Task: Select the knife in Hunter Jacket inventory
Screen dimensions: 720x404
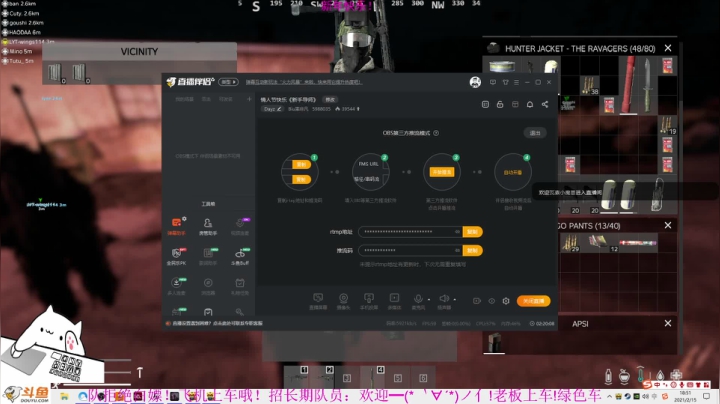Action: [647, 85]
